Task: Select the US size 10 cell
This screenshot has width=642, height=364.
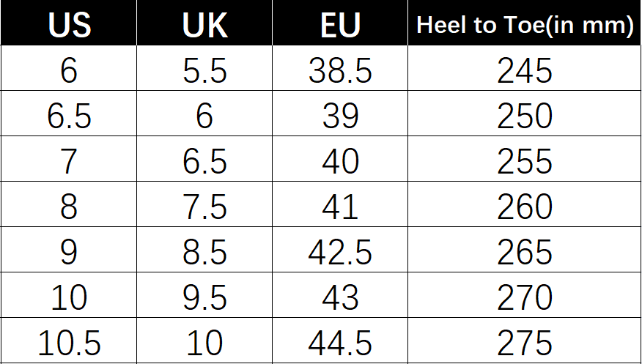Action: click(x=69, y=295)
